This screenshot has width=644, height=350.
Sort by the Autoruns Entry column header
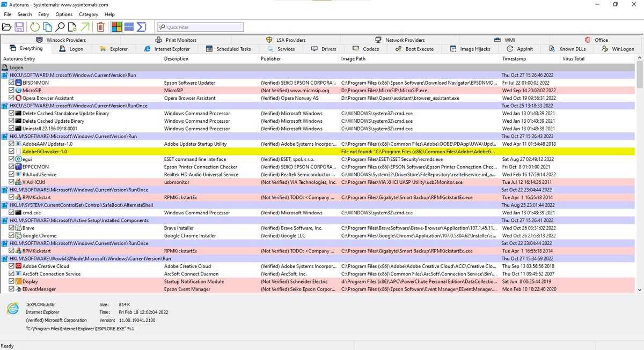tap(80, 58)
